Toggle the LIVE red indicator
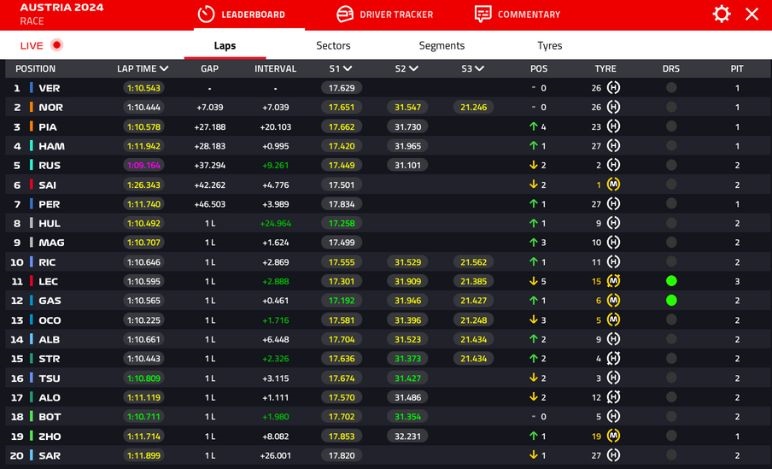Image resolution: width=772 pixels, height=469 pixels. point(57,45)
